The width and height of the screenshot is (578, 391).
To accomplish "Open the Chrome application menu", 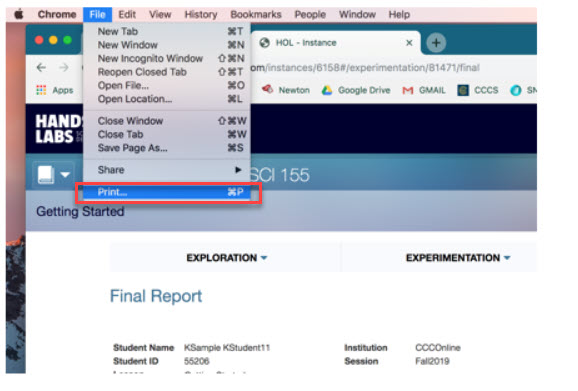I will click(57, 14).
